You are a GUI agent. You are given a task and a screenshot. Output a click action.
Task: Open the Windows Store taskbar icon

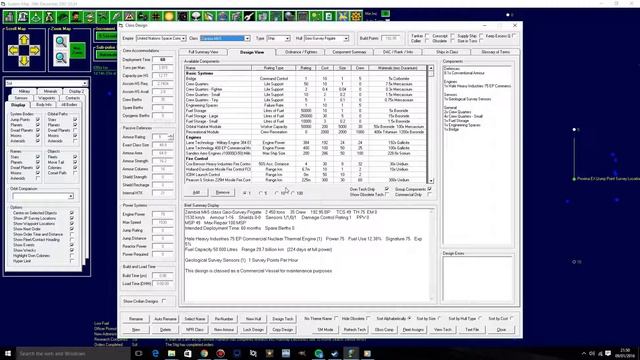[188, 353]
